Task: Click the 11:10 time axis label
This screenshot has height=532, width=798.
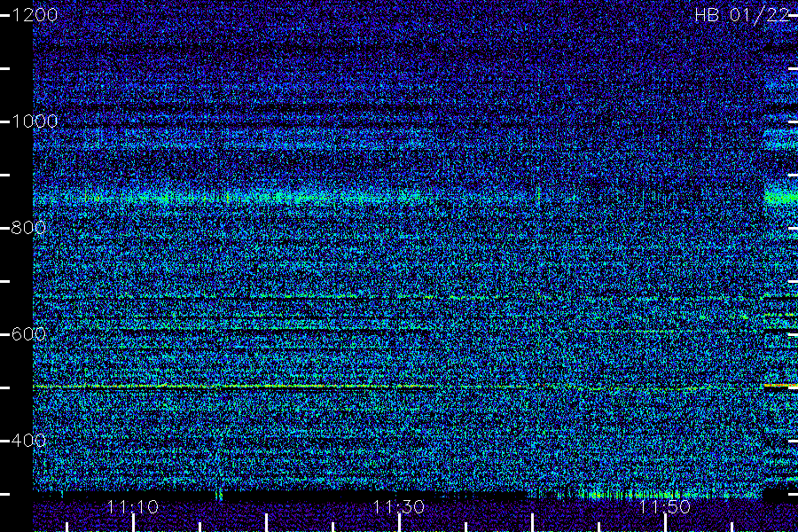Action: pyautogui.click(x=133, y=507)
